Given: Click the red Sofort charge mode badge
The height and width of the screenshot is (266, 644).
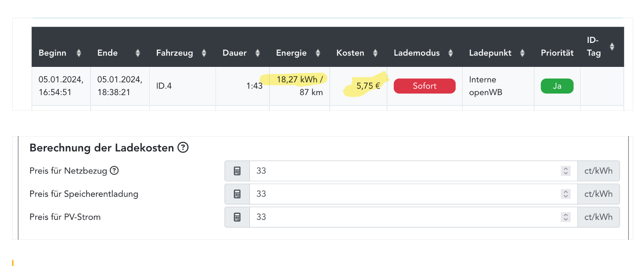Looking at the screenshot, I should click(x=425, y=86).
